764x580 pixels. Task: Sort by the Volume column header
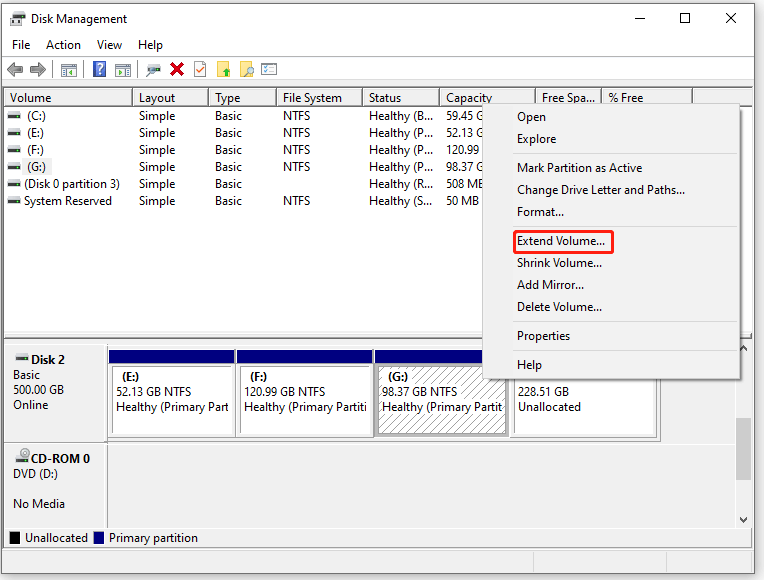68,97
